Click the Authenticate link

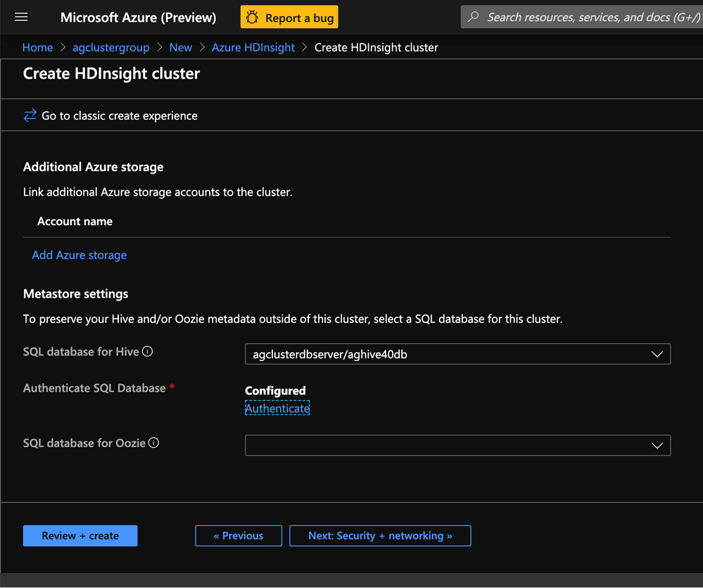click(x=277, y=408)
